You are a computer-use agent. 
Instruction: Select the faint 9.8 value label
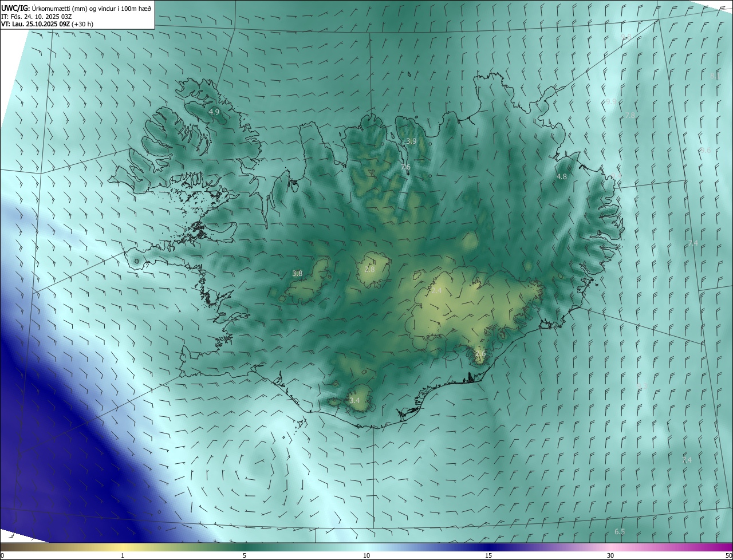626,37
